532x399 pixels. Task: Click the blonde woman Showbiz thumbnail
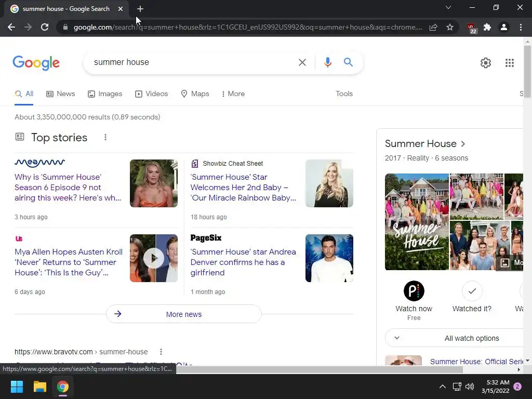pyautogui.click(x=329, y=183)
